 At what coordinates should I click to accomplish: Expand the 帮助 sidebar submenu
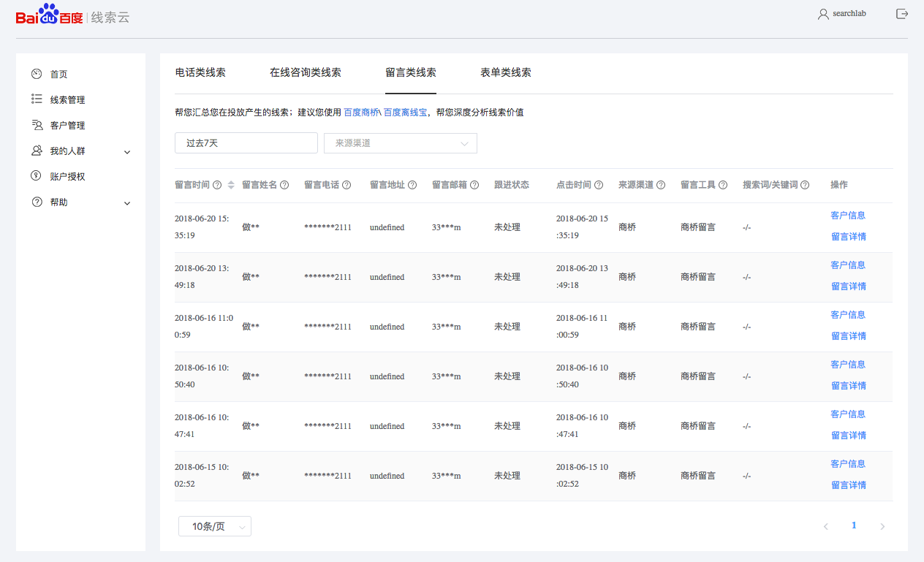(x=127, y=203)
